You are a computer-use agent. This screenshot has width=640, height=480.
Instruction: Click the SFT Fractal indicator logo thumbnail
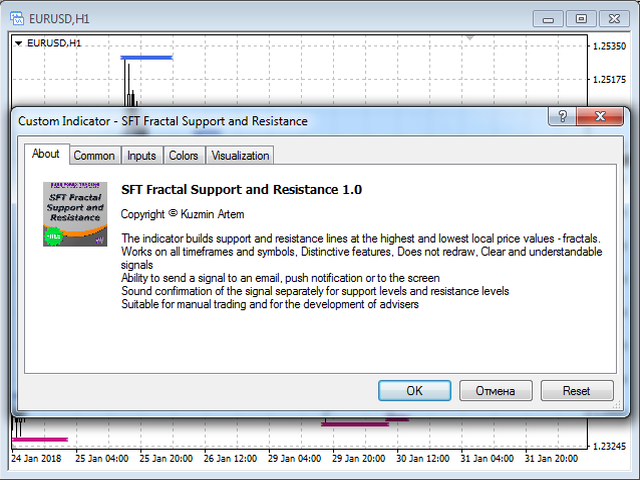75,214
